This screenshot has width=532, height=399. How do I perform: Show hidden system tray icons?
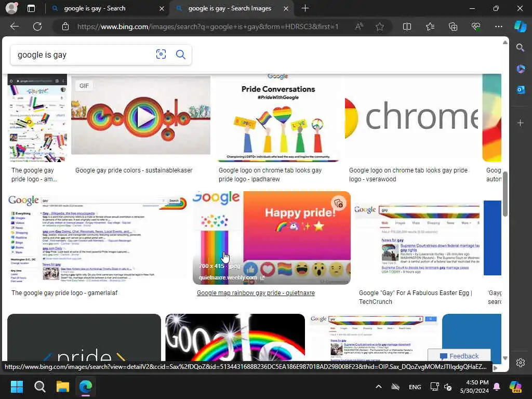click(x=379, y=387)
